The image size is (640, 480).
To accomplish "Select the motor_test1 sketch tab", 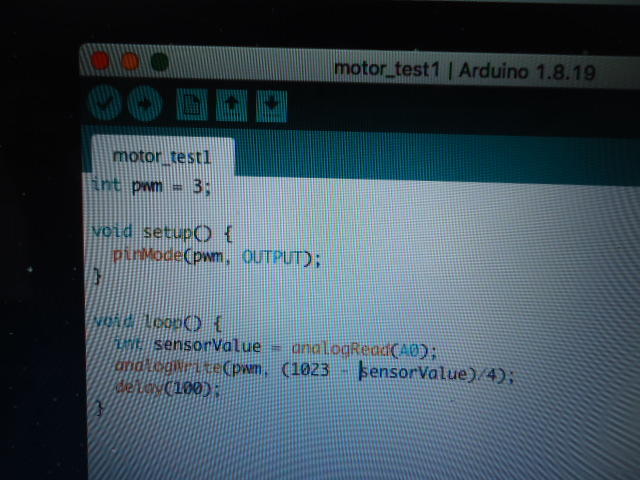I will coord(162,157).
